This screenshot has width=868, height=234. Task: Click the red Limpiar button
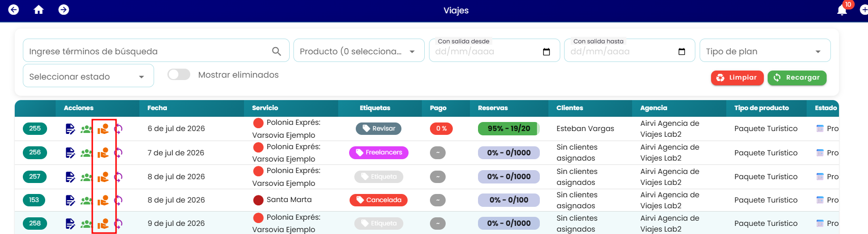(737, 78)
